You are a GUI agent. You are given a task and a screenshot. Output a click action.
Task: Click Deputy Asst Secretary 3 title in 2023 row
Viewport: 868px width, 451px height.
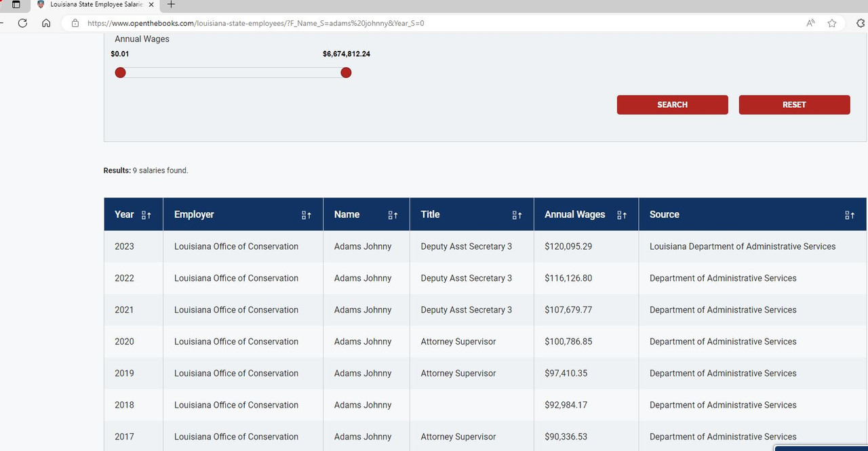pyautogui.click(x=467, y=246)
